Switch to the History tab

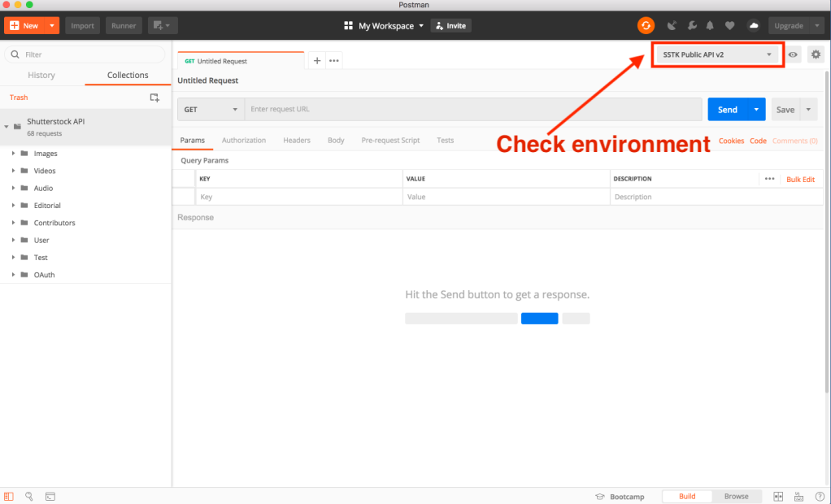tap(41, 75)
